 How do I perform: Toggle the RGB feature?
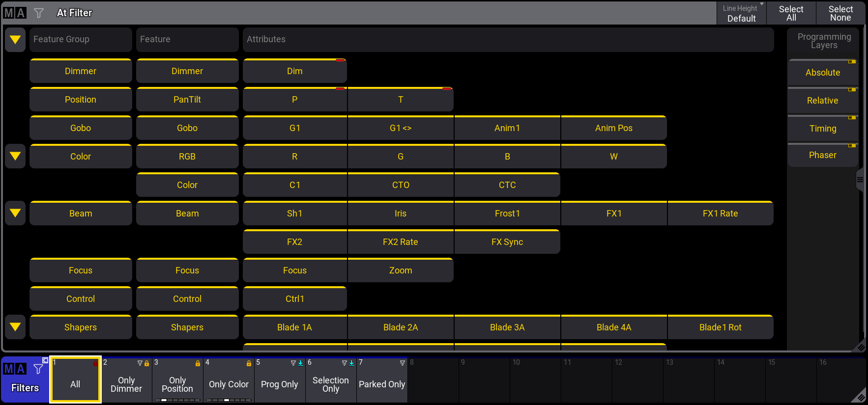[x=187, y=157]
